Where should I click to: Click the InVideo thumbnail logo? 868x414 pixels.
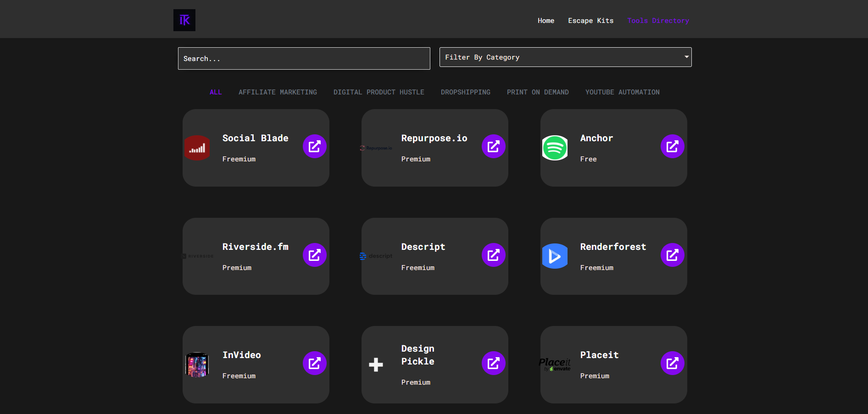[x=197, y=364]
